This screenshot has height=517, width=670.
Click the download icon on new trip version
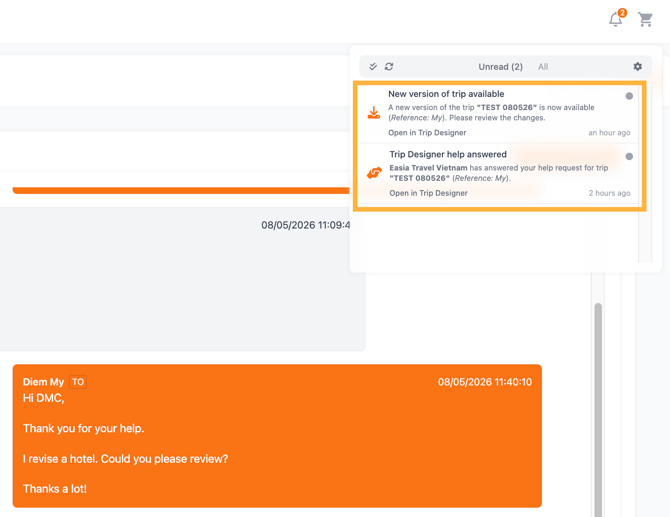pyautogui.click(x=374, y=113)
